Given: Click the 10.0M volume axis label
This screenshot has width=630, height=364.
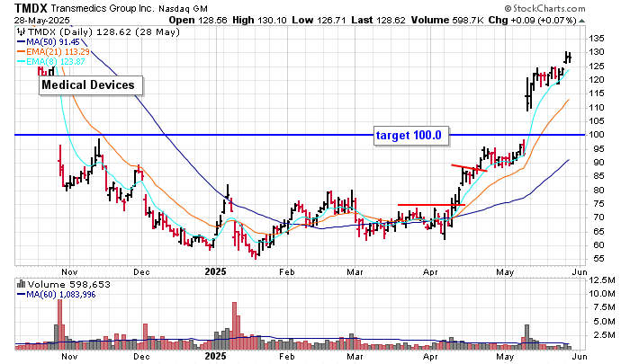Looking at the screenshot, I should point(601,294).
